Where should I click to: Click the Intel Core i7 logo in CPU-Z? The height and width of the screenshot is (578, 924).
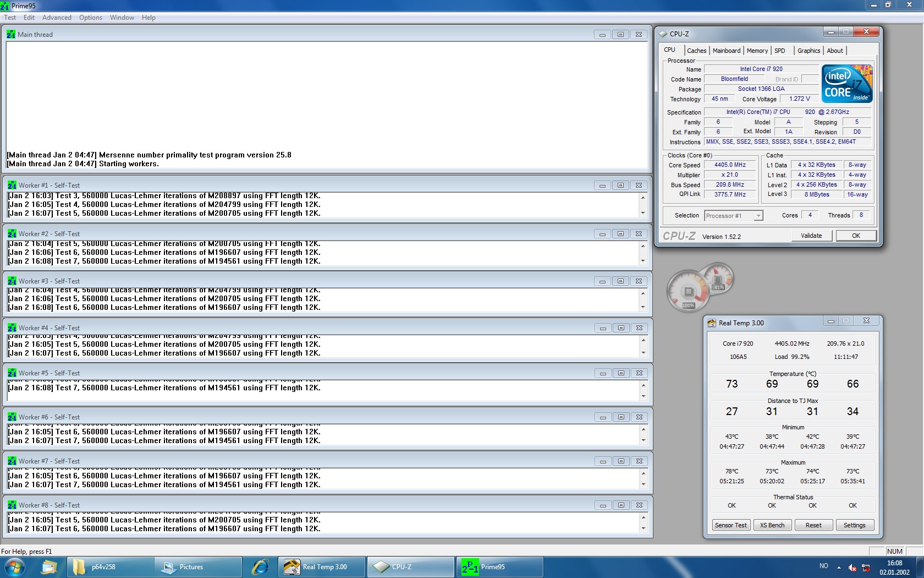(x=847, y=84)
